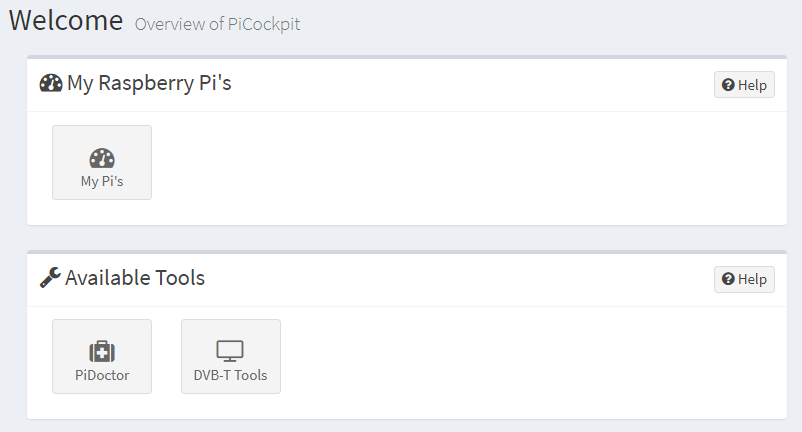Click question mark icon in Available Tools Help
The height and width of the screenshot is (432, 802).
click(x=728, y=279)
